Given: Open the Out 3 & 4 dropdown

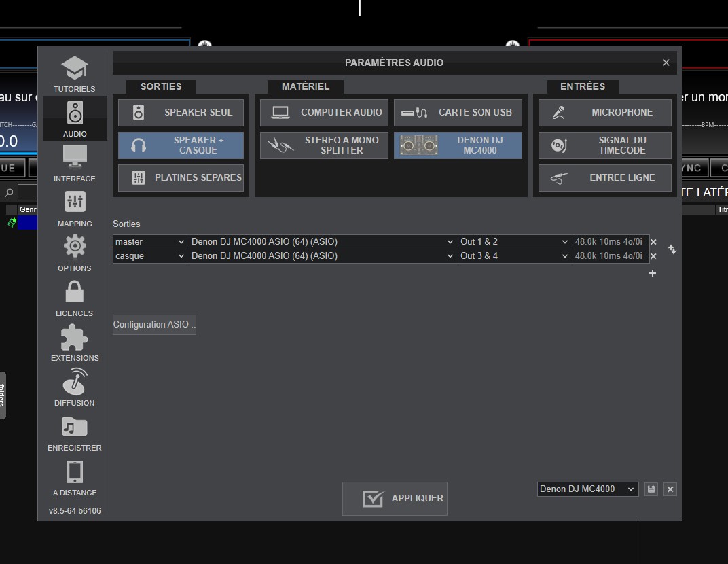Looking at the screenshot, I should point(515,256).
